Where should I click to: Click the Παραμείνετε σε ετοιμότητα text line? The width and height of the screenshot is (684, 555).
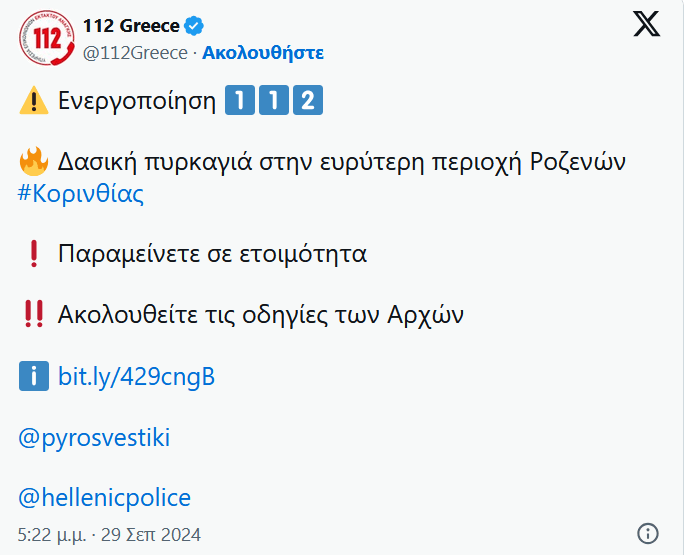tap(212, 254)
